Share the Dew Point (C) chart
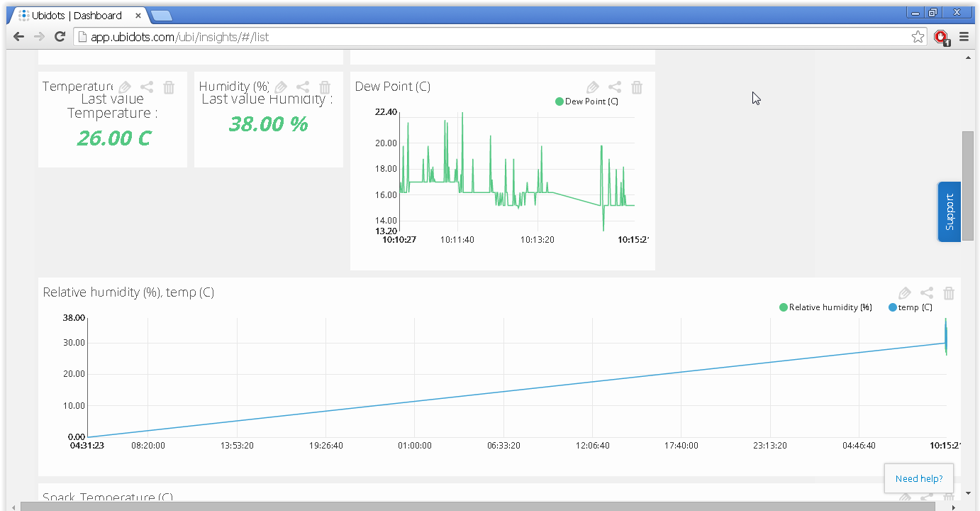This screenshot has height=511, width=980. (615, 87)
